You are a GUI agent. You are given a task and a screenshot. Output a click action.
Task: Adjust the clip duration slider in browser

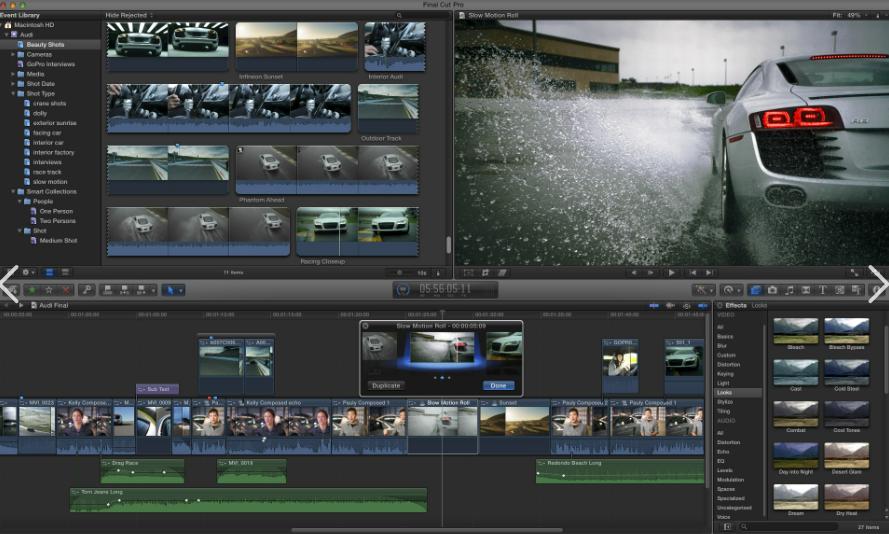click(x=400, y=272)
